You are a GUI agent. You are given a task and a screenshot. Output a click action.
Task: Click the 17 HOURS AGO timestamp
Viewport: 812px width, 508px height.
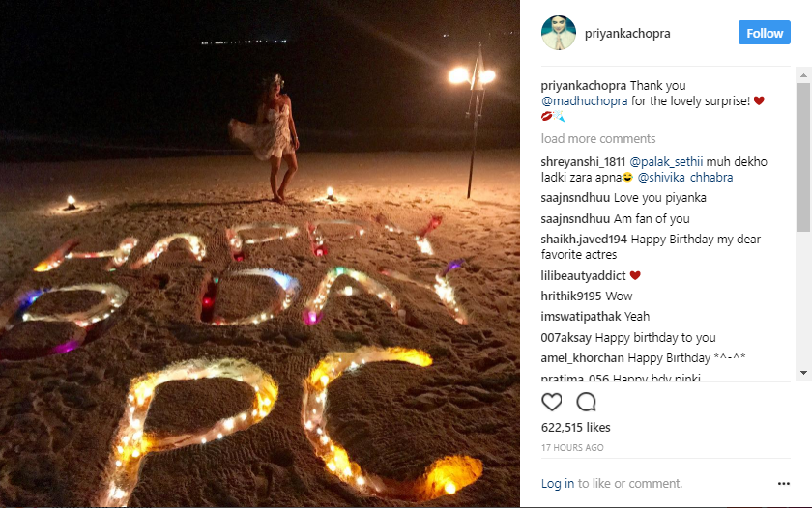[572, 447]
